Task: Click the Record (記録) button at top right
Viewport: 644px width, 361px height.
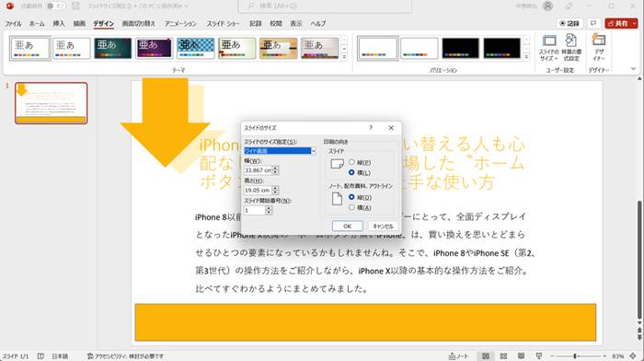Action: (x=569, y=23)
